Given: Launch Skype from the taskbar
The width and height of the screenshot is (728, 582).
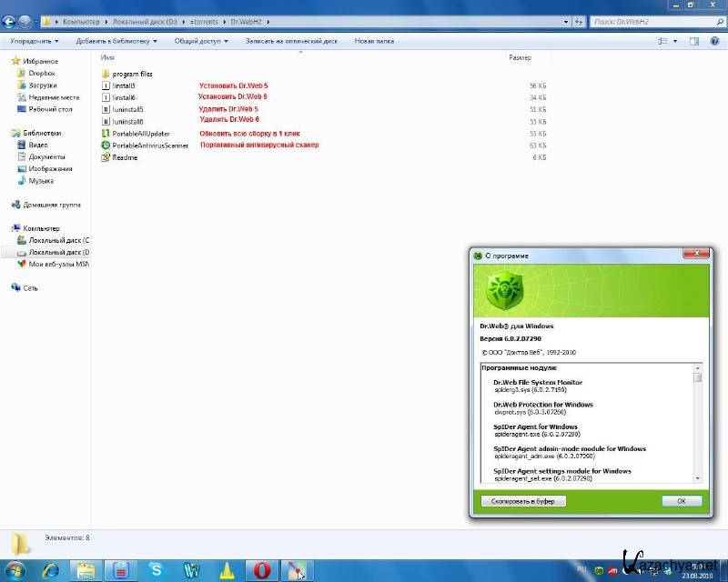Looking at the screenshot, I should (x=156, y=570).
